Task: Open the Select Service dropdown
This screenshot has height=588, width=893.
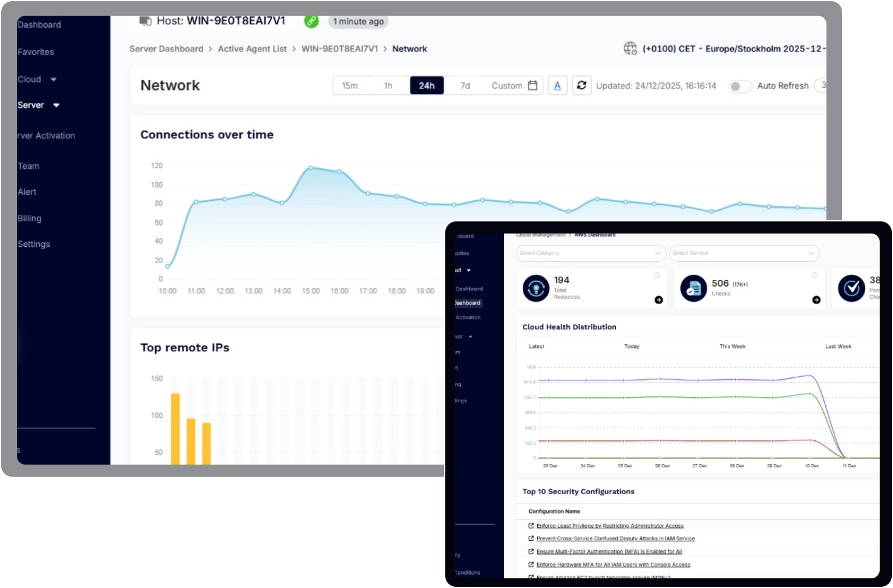Action: click(x=744, y=253)
